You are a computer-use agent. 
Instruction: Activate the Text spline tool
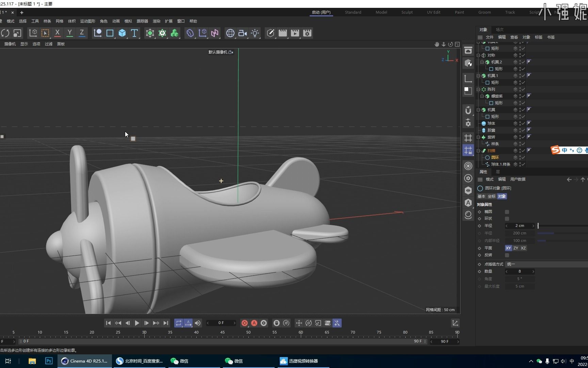(134, 33)
